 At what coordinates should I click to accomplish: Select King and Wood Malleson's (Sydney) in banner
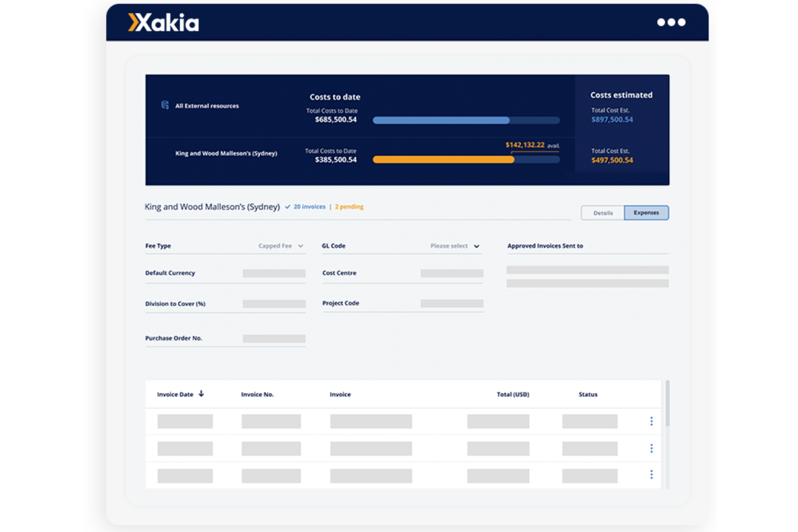(x=226, y=154)
